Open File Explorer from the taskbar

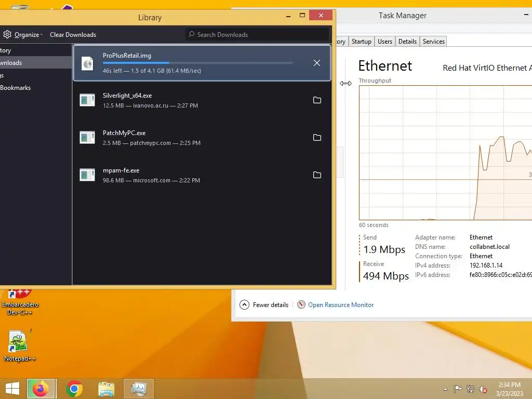tap(106, 389)
